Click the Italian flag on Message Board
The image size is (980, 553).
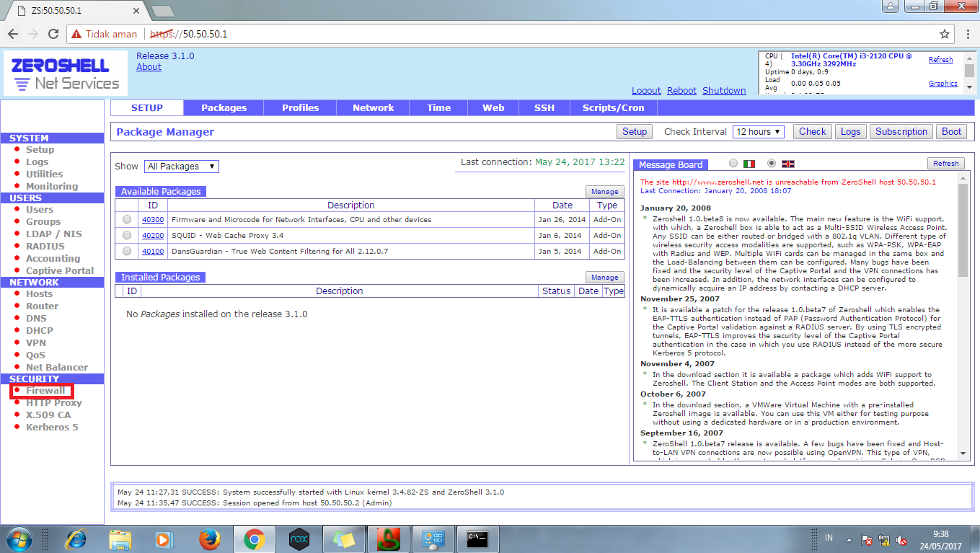coord(749,164)
